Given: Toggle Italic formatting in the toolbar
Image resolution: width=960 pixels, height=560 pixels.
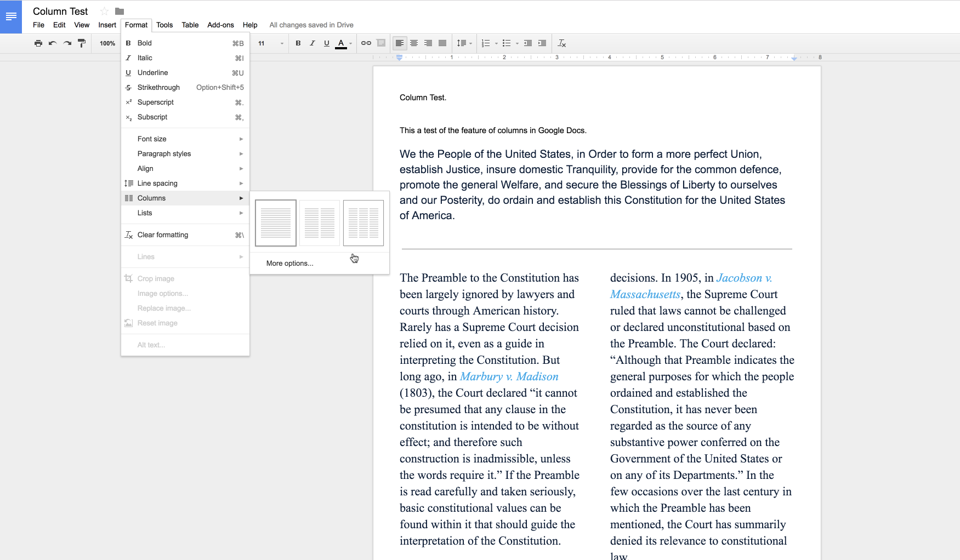Looking at the screenshot, I should (x=312, y=43).
